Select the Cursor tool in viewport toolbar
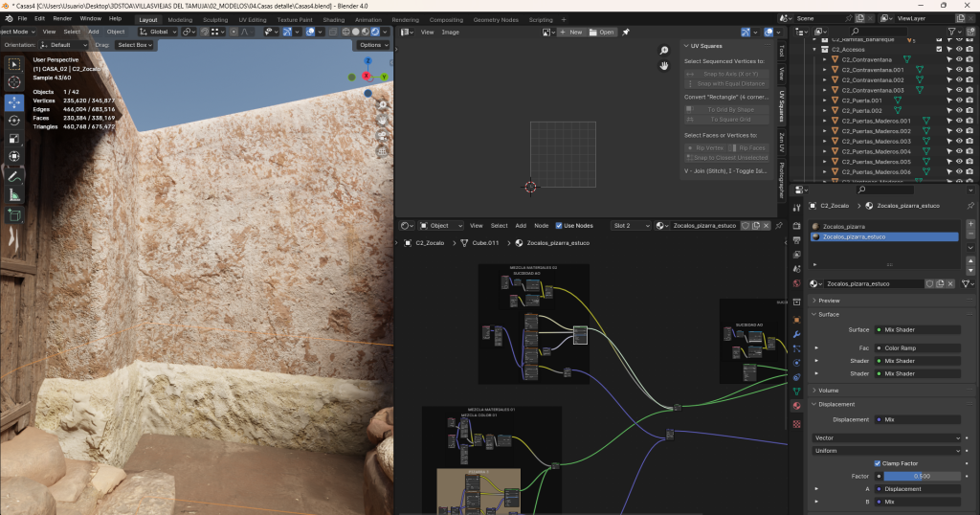The width and height of the screenshot is (980, 515). click(x=14, y=82)
